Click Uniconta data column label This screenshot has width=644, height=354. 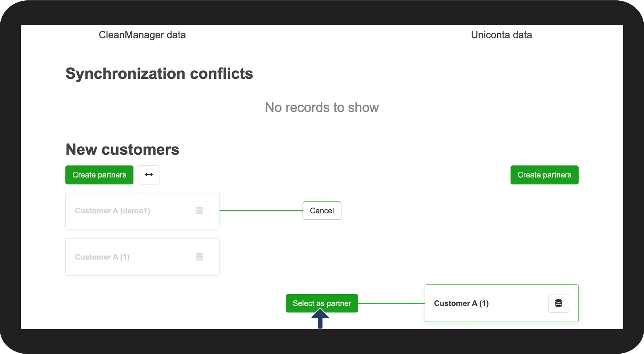tap(501, 35)
